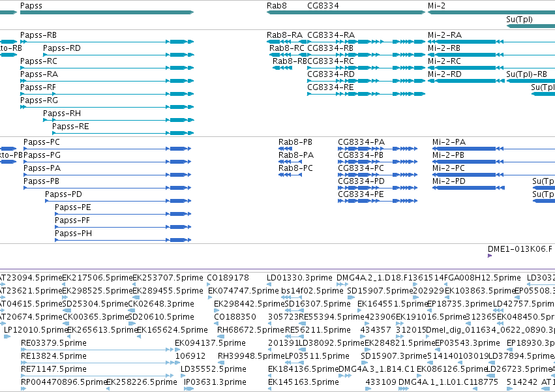Select protein CG8334-PA
555x392 pixels.
pos(361,142)
